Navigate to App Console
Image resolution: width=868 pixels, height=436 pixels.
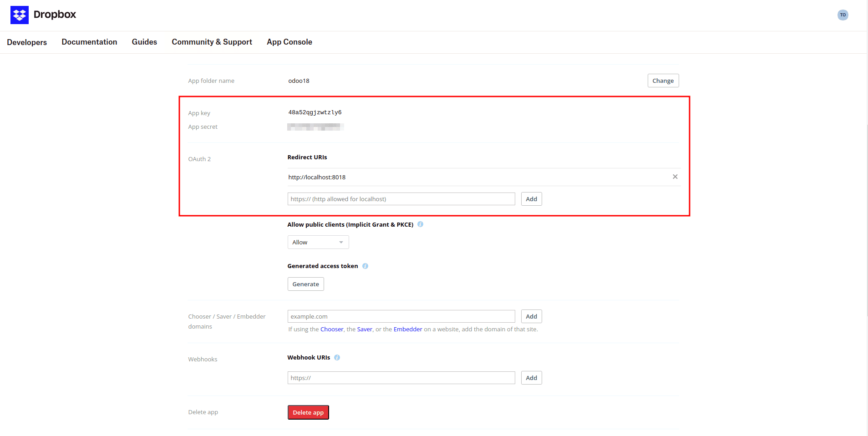pos(289,42)
